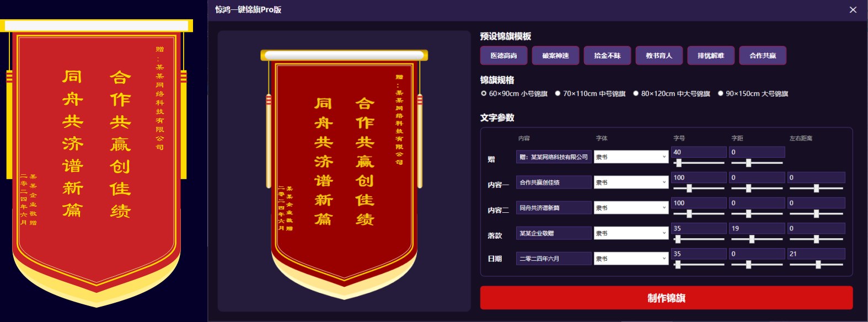Click the 锦旗规格 section heading
The width and height of the screenshot is (868, 322).
pos(497,80)
